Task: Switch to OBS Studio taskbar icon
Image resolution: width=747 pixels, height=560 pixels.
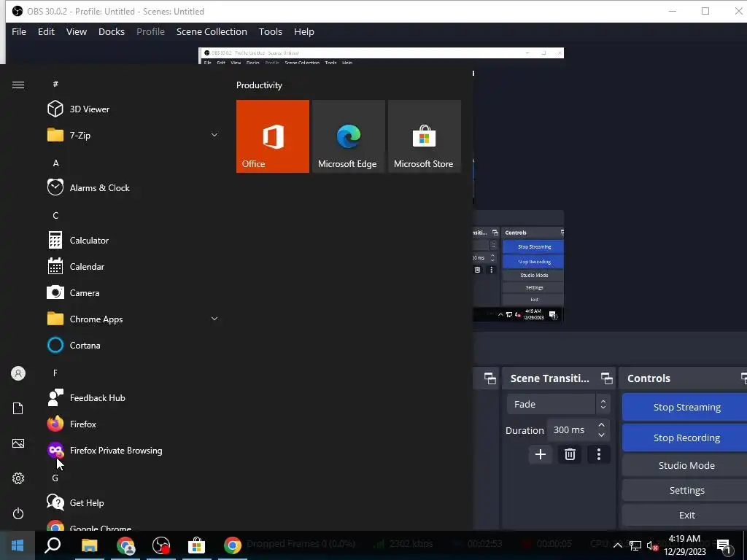Action: tap(160, 545)
